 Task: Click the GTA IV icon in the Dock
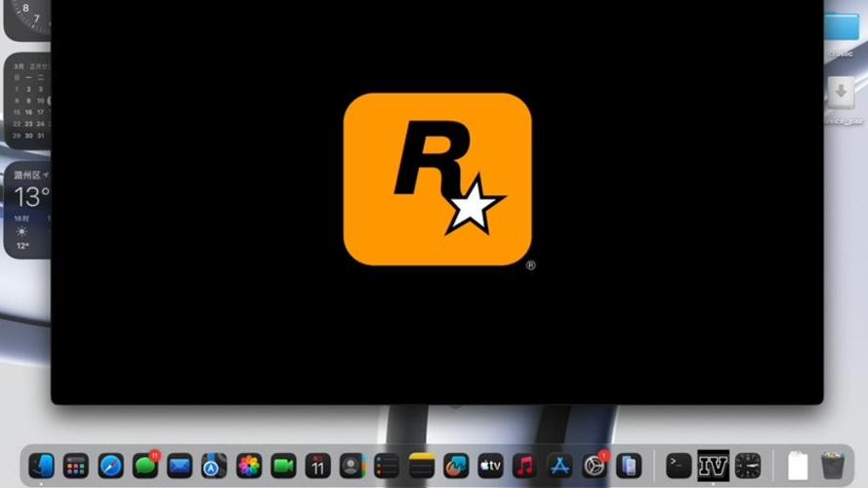pyautogui.click(x=713, y=466)
